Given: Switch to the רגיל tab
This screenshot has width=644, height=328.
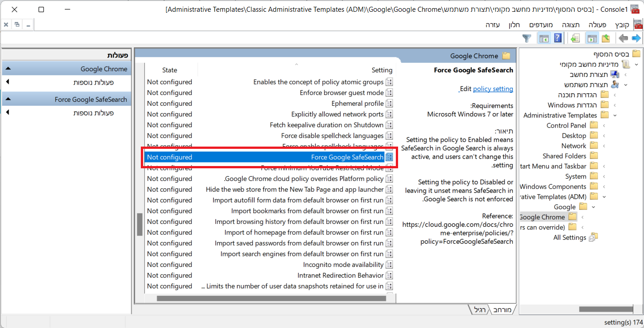Looking at the screenshot, I should point(480,310).
